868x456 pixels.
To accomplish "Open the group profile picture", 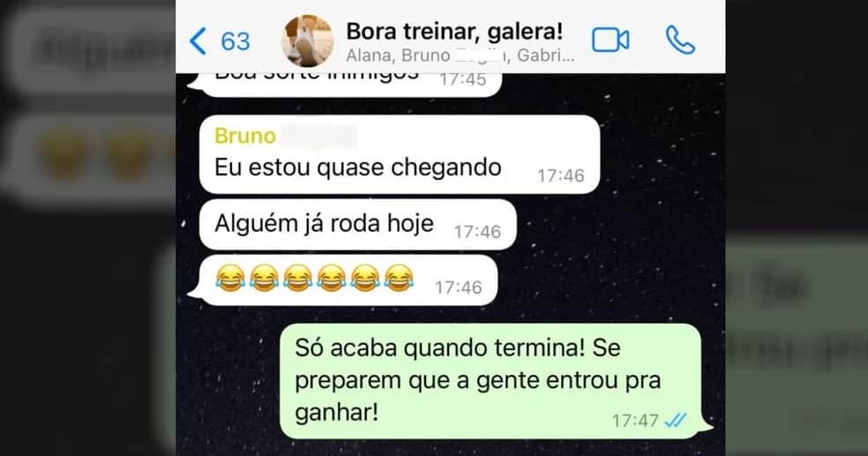I will tap(307, 41).
